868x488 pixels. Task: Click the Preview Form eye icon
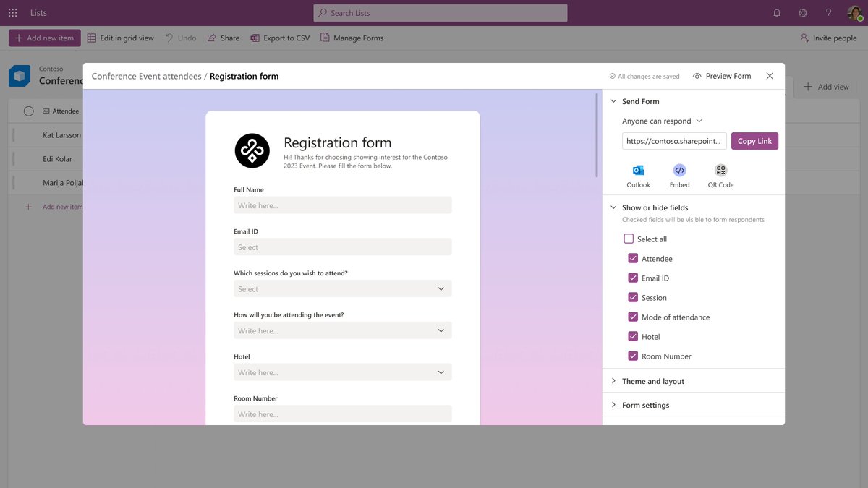(697, 75)
